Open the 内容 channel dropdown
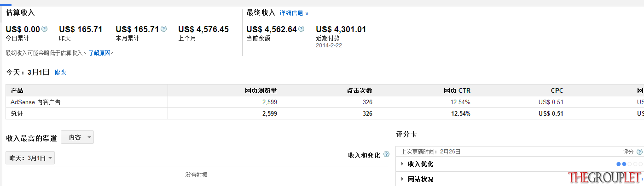Screen dimensions: 644x186 (x=77, y=137)
